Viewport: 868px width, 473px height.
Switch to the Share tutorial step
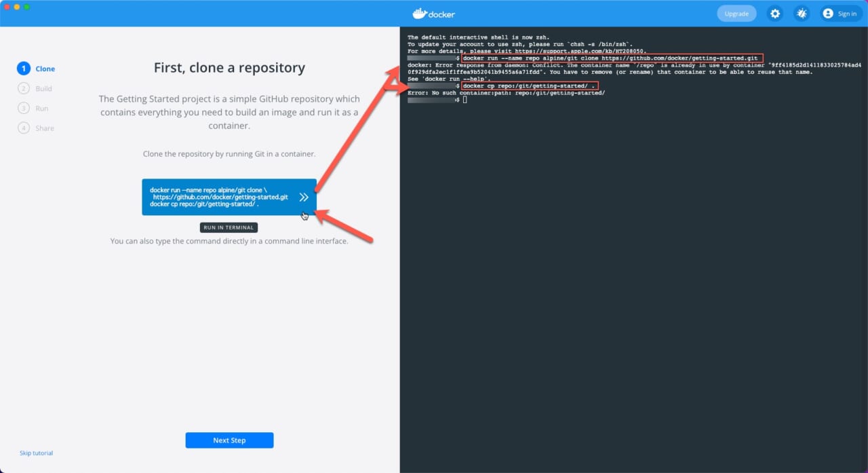coord(45,128)
